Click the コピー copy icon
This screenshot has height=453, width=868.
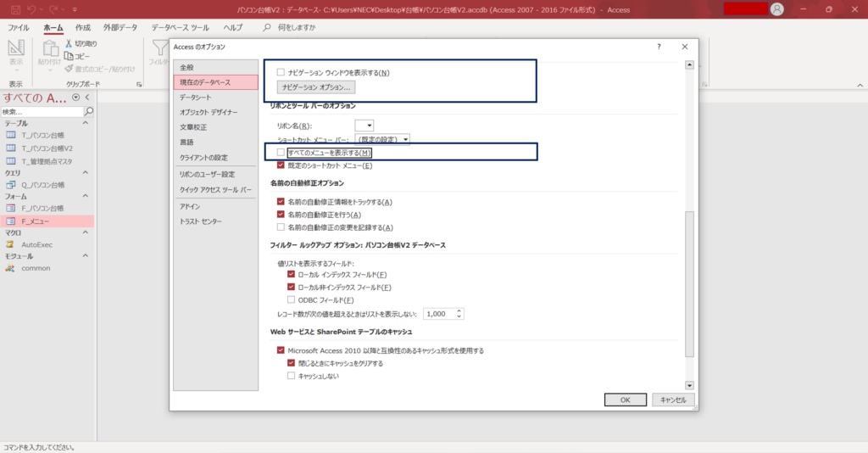coord(69,56)
